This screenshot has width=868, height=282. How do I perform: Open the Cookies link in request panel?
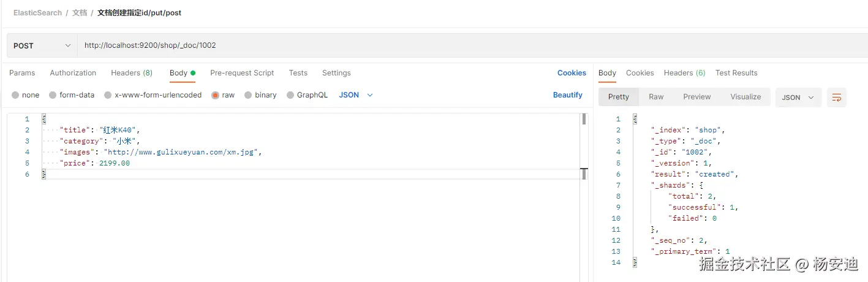coord(572,73)
